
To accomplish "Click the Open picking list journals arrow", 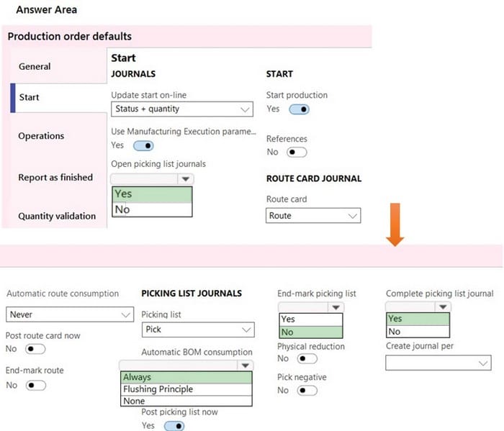I will (186, 179).
